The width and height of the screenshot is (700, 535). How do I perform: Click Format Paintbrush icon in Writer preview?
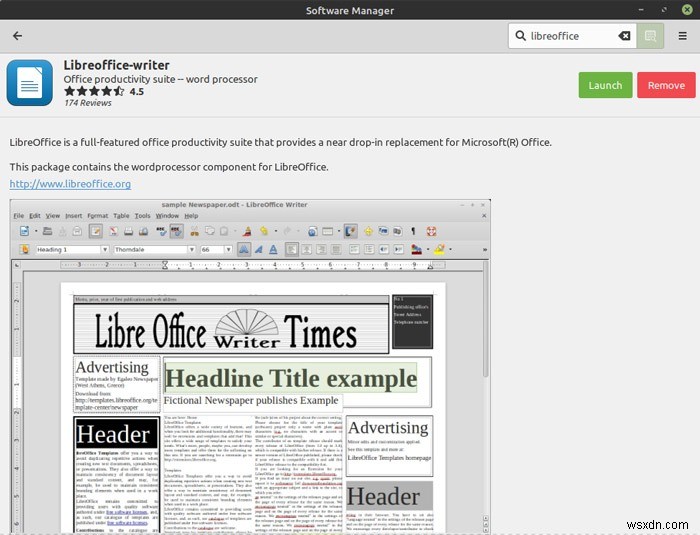(247, 231)
